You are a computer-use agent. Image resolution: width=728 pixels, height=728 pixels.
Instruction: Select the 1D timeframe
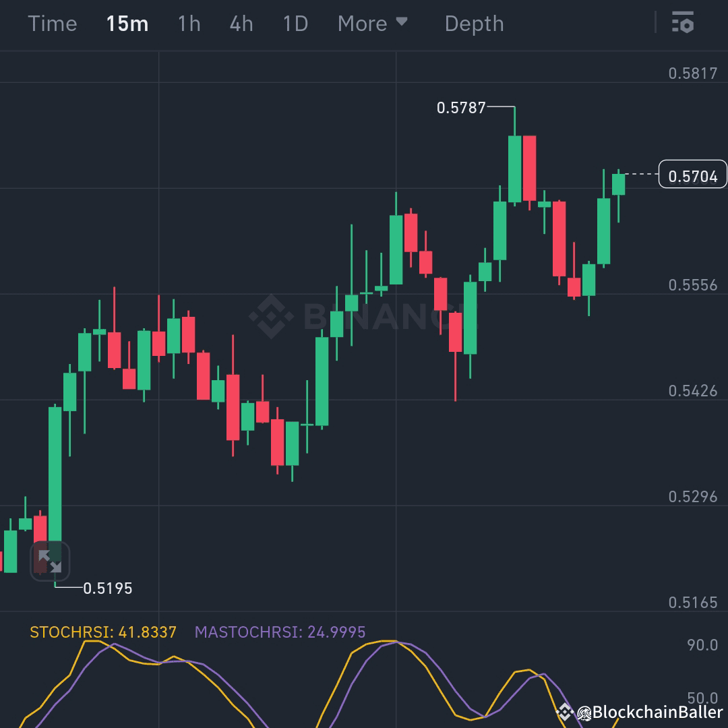coord(294,23)
